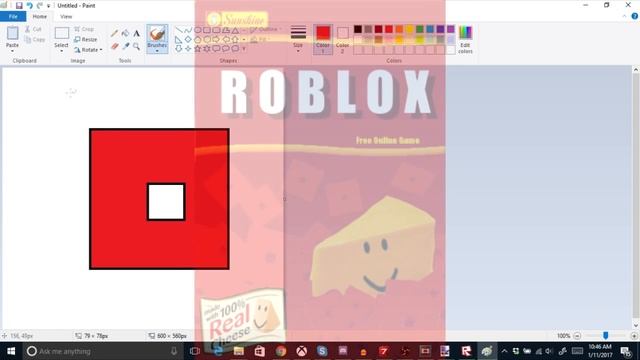Choose the Five-point star shape

[198, 49]
